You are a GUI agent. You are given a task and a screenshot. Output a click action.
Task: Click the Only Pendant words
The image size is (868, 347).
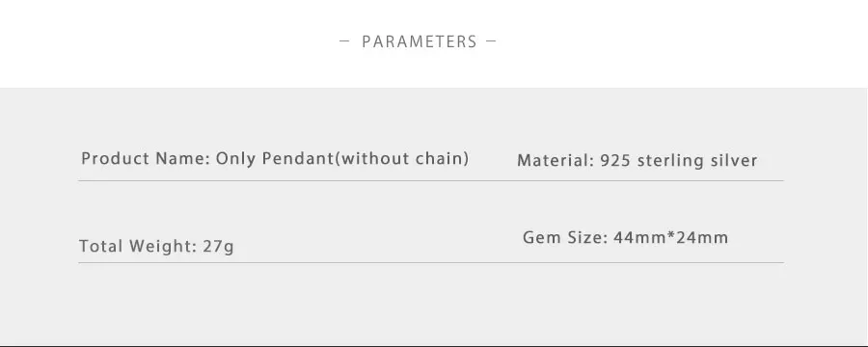tap(274, 159)
